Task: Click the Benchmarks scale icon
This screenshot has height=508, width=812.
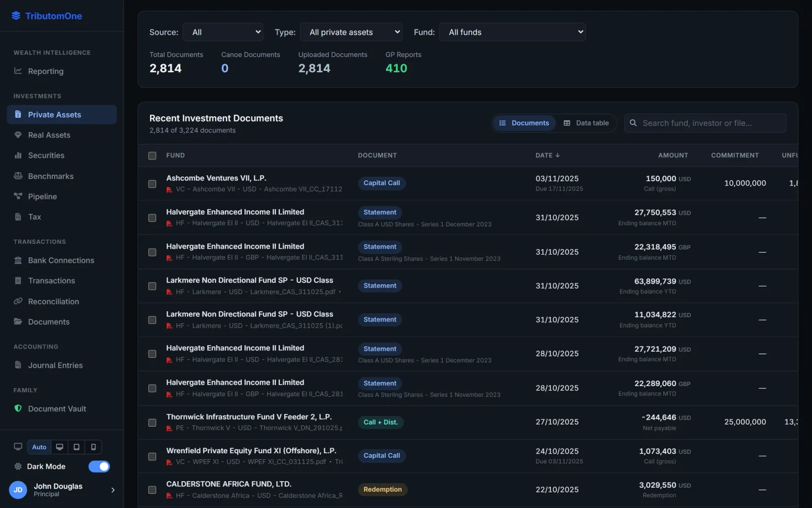Action: (x=18, y=176)
